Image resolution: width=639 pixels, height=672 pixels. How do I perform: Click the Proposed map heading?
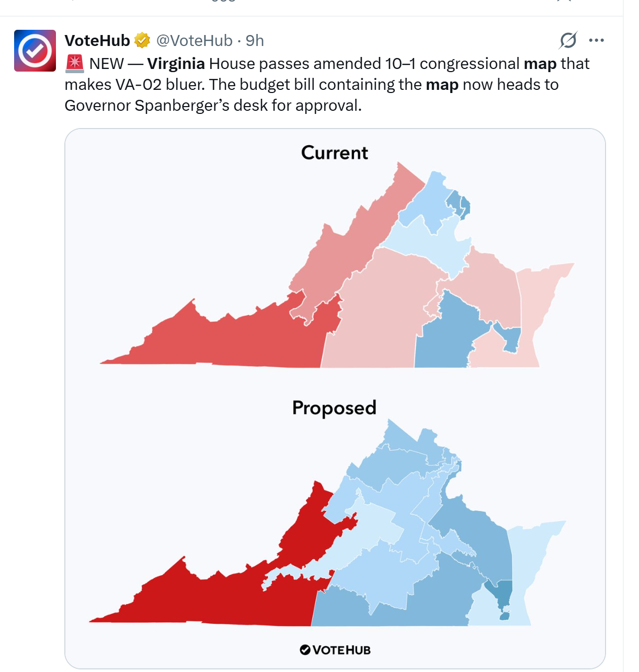334,408
